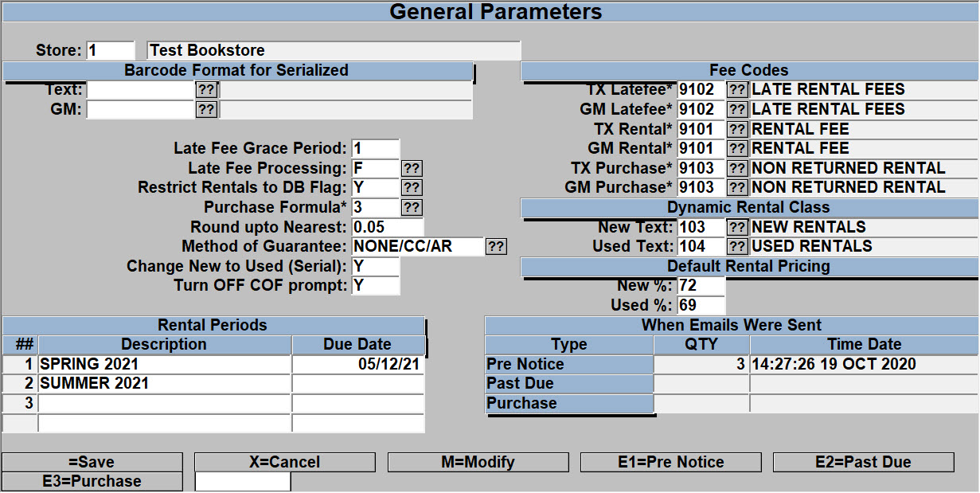Viewport: 980px width, 493px height.
Task: Open lookup for GM Latefee code
Action: point(738,109)
